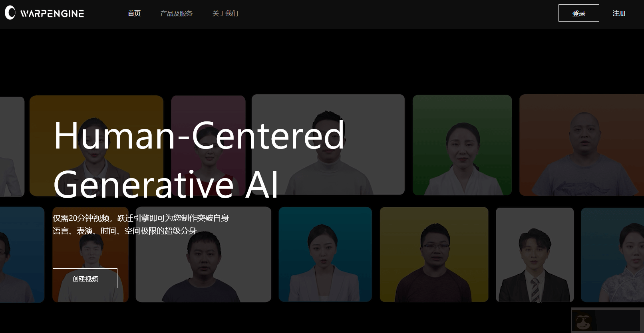
Task: Click the Human-Centered Generative AI headline
Action: coord(199,160)
